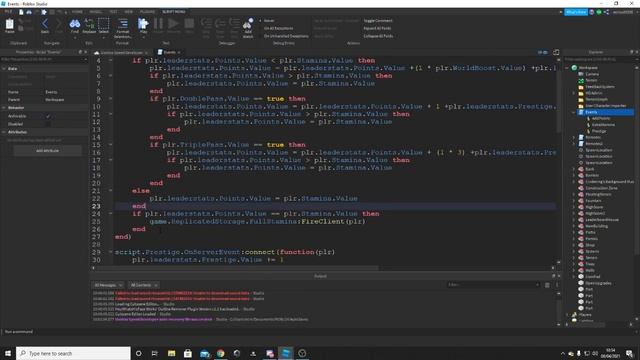Open the FILE menu
This screenshot has width=640, height=360.
[x=8, y=12]
